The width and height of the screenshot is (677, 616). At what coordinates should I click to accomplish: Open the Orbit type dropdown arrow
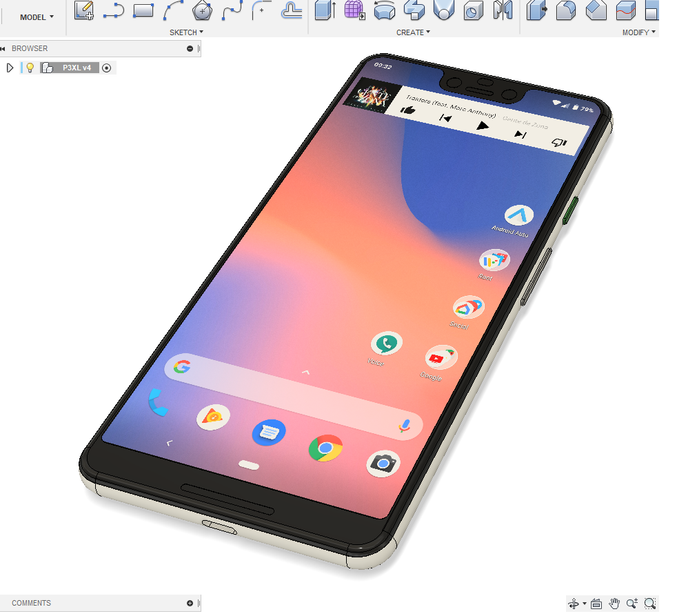584,604
